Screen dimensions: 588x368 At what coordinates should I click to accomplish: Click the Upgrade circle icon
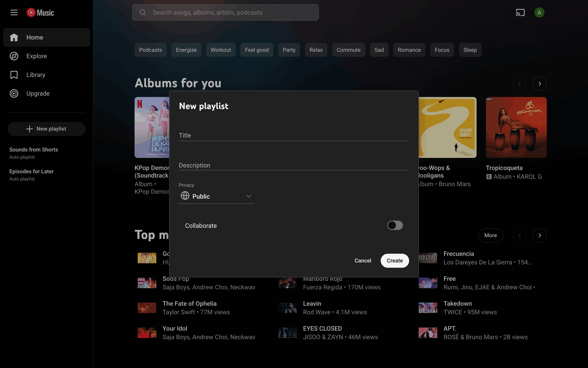click(x=14, y=94)
